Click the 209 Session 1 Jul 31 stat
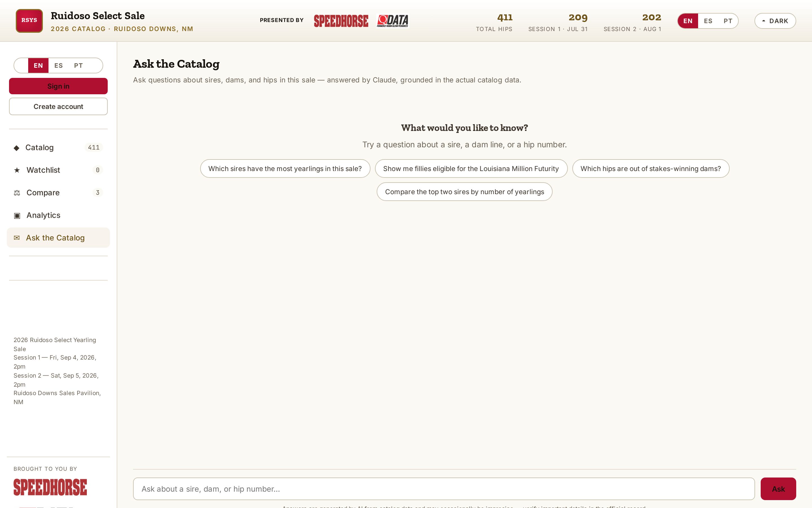Image resolution: width=812 pixels, height=508 pixels. 558,23
